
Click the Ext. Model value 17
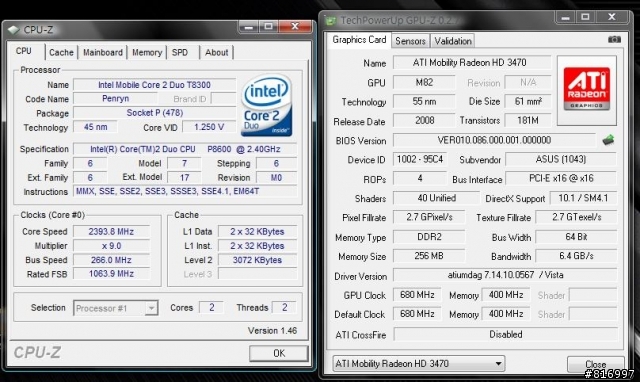pyautogui.click(x=184, y=177)
